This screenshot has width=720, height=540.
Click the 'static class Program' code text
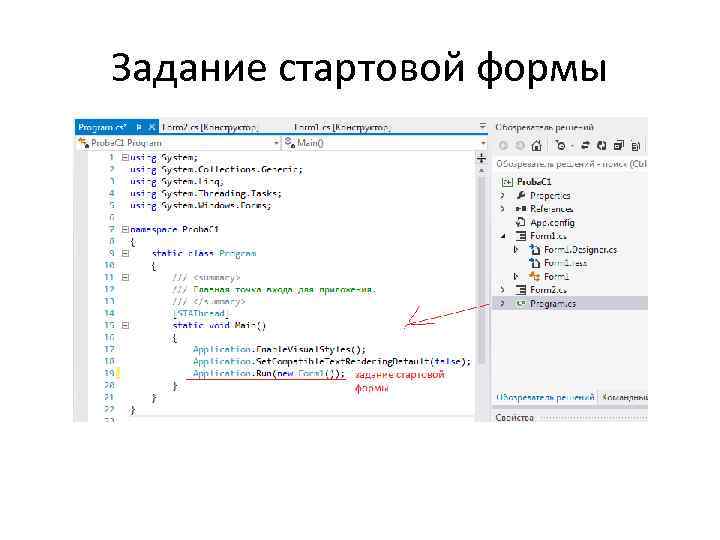pos(204,253)
